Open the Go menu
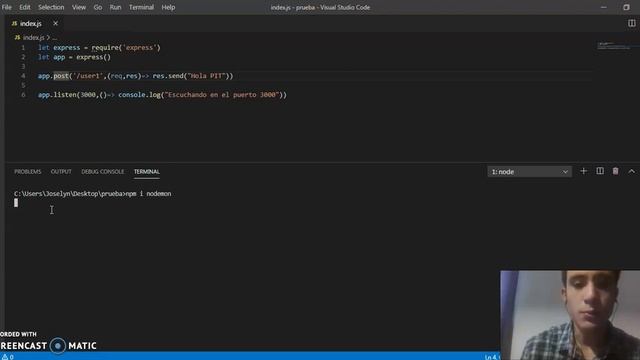This screenshot has height=360, width=640. tap(98, 7)
